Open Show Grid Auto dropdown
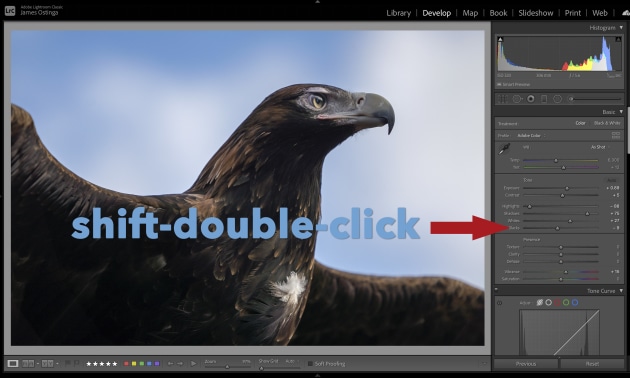 click(x=292, y=361)
